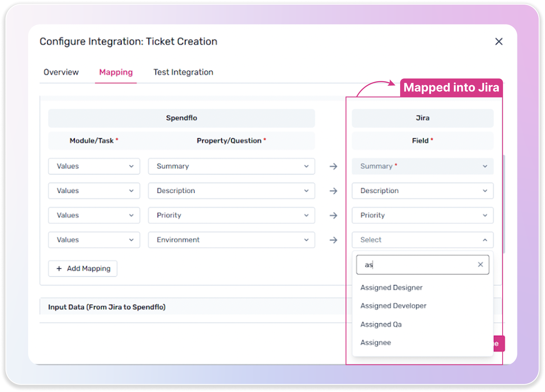Open Values dropdown in the Environment row

coord(94,240)
